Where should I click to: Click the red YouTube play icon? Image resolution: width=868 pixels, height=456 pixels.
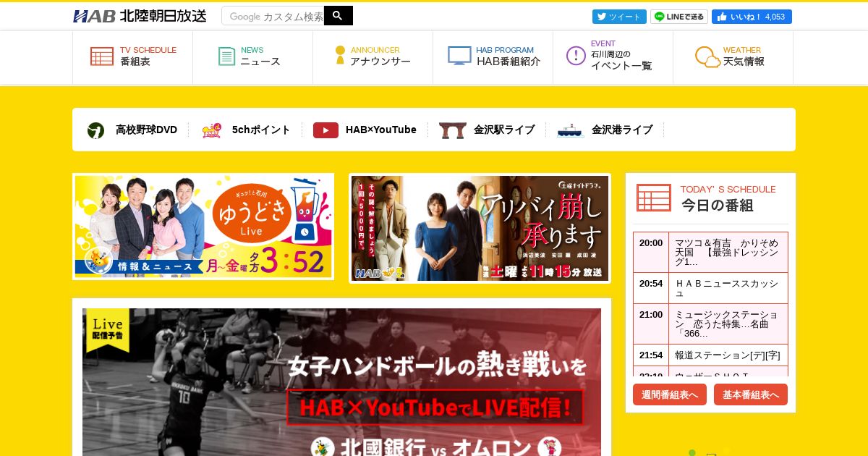325,130
